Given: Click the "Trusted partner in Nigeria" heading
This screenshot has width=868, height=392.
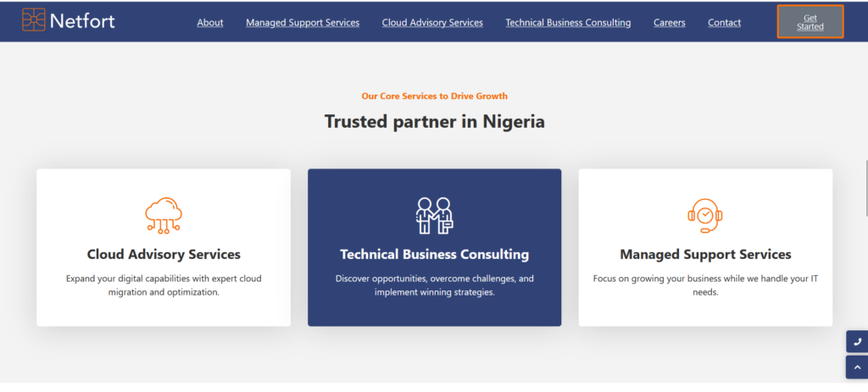Looking at the screenshot, I should (434, 121).
